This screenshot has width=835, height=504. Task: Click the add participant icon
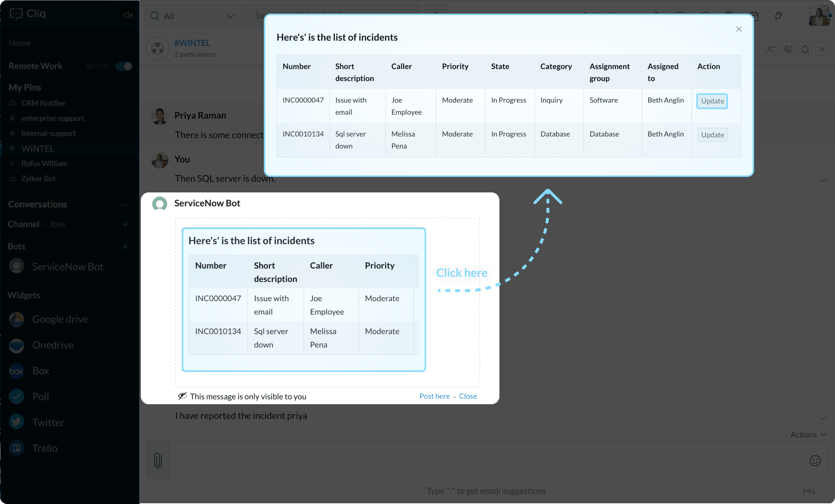pos(771,49)
